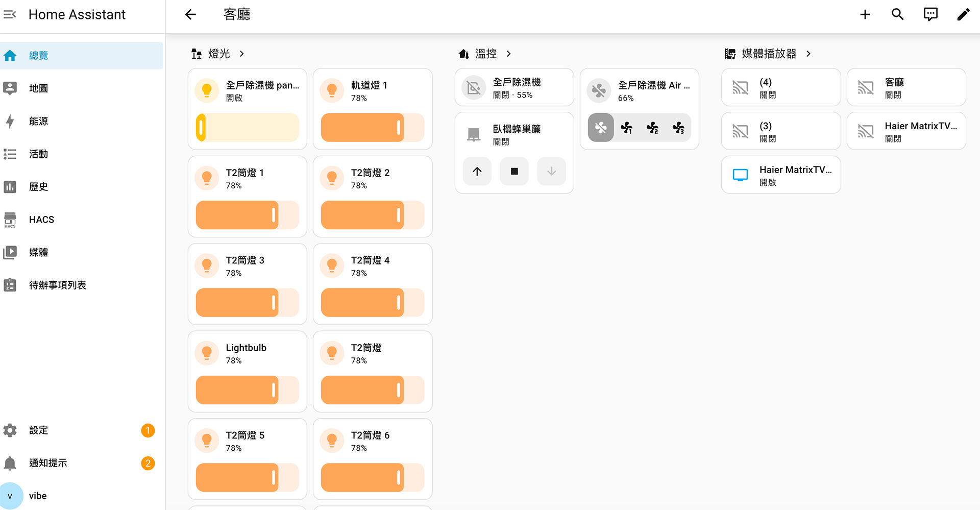
Task: Open 媒體 in the sidebar
Action: click(82, 252)
